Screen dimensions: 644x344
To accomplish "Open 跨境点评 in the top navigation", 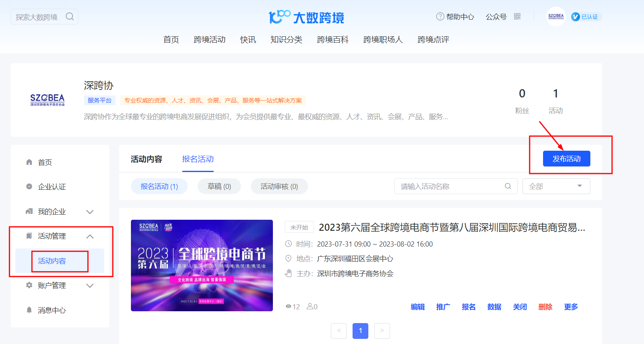I will (x=433, y=39).
